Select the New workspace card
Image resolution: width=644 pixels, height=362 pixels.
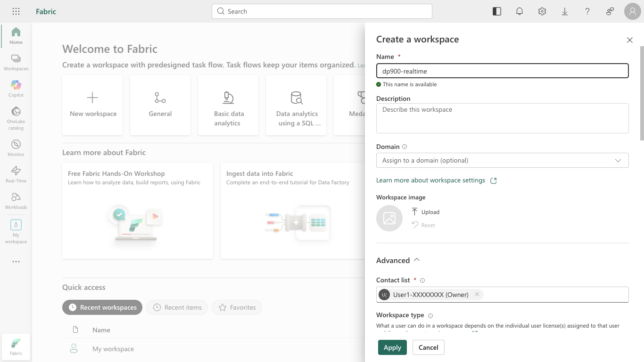coord(92,105)
